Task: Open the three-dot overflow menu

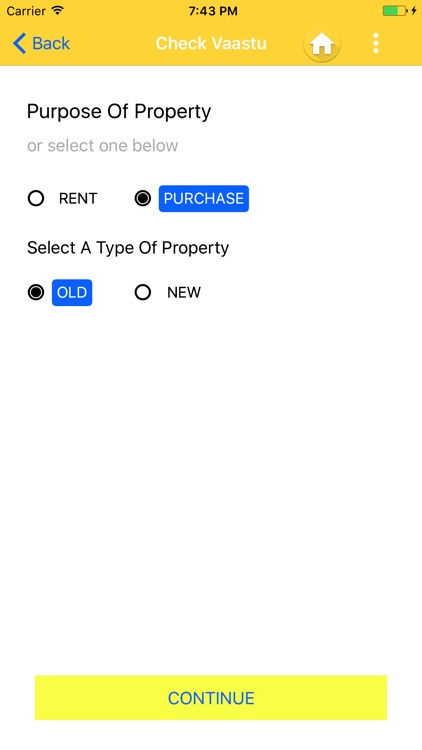Action: pyautogui.click(x=376, y=44)
